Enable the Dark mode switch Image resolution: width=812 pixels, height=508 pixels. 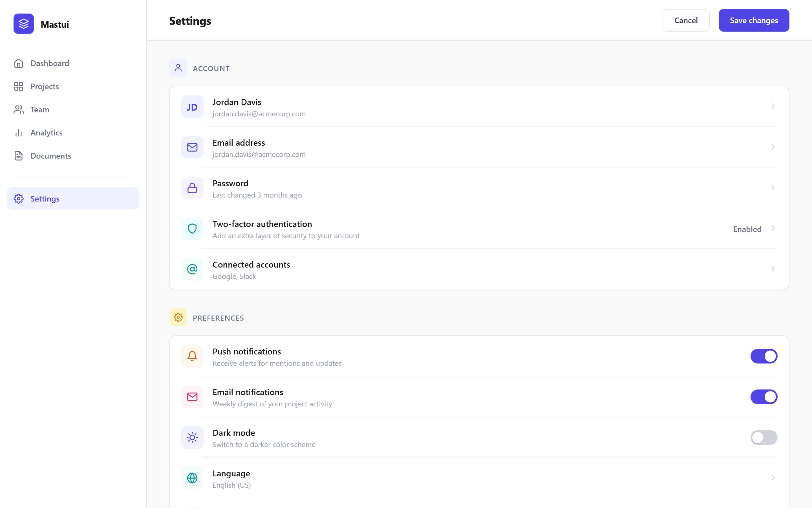(x=764, y=437)
